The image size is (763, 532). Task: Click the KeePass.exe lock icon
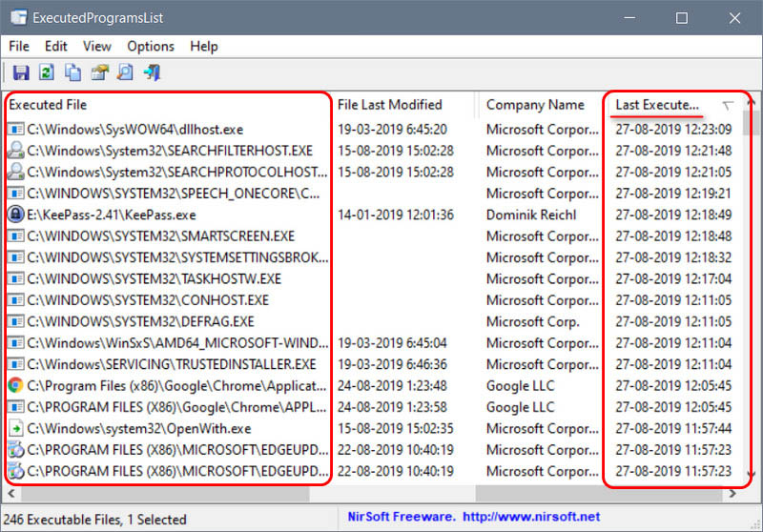coord(15,214)
